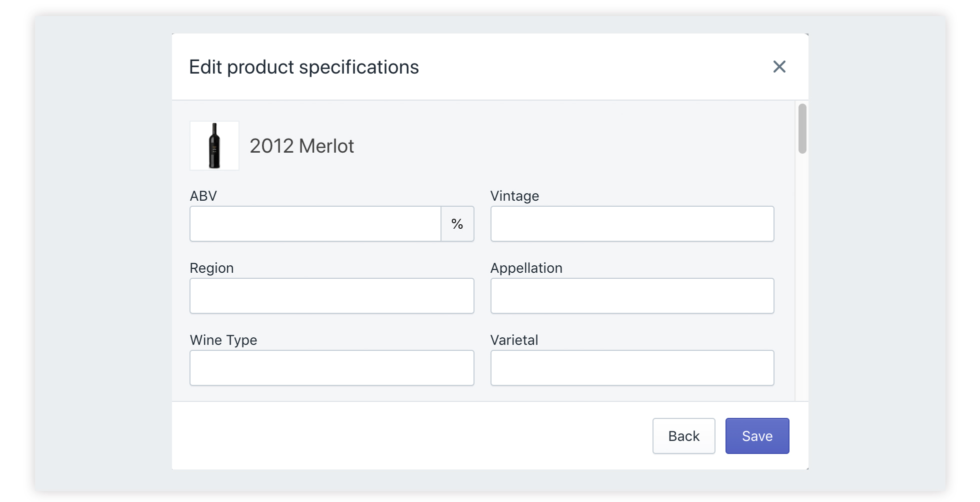Click the Wine Type field label
This screenshot has width=980, height=502.
(x=223, y=340)
